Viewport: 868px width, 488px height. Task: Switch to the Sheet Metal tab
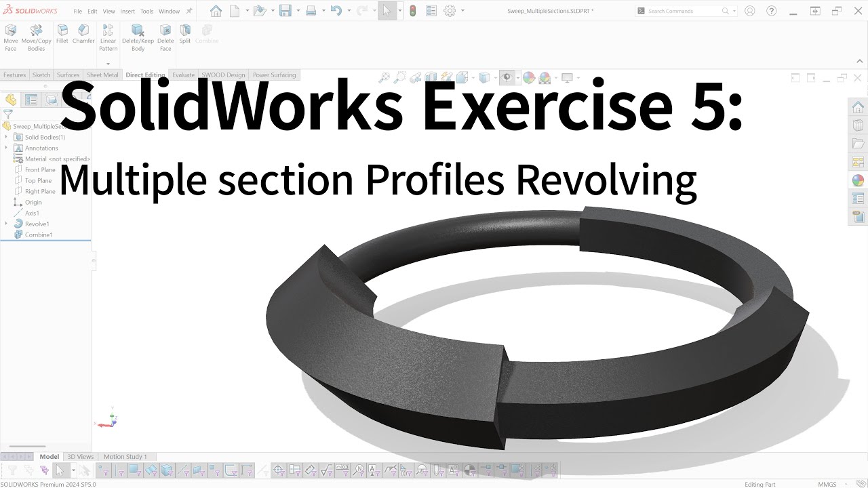[x=102, y=75]
